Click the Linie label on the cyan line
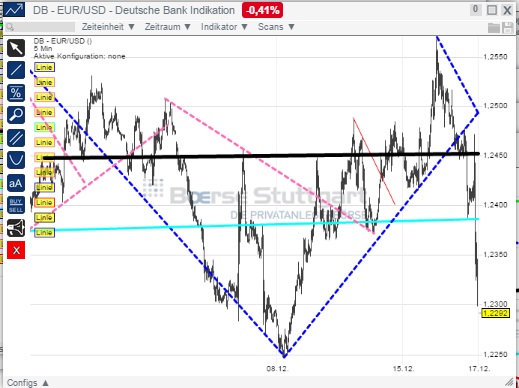519x388 pixels. click(44, 232)
